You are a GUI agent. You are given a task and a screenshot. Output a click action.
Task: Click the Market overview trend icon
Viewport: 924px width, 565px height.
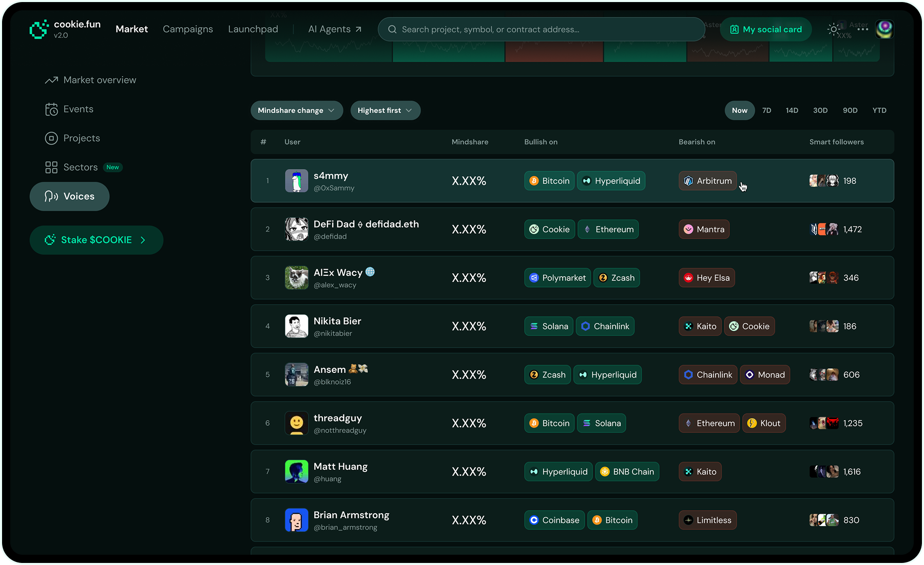(51, 80)
